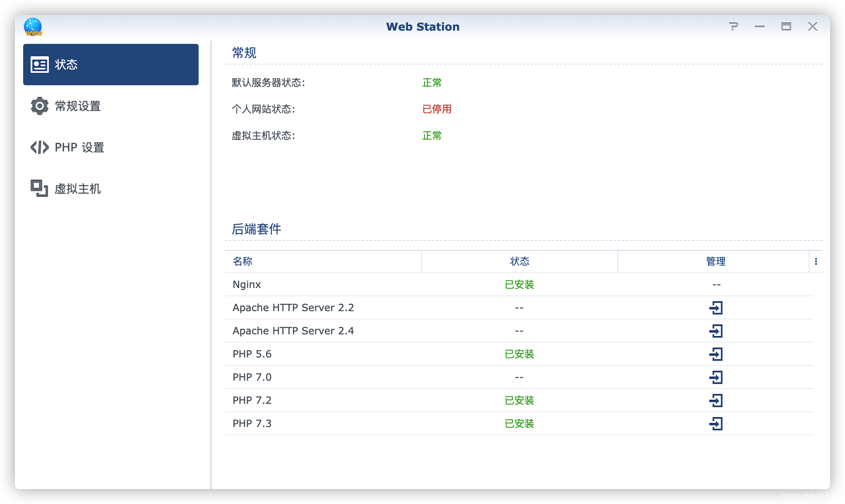845x504 pixels.
Task: Click the 虚拟主机状态 label
Action: point(264,136)
